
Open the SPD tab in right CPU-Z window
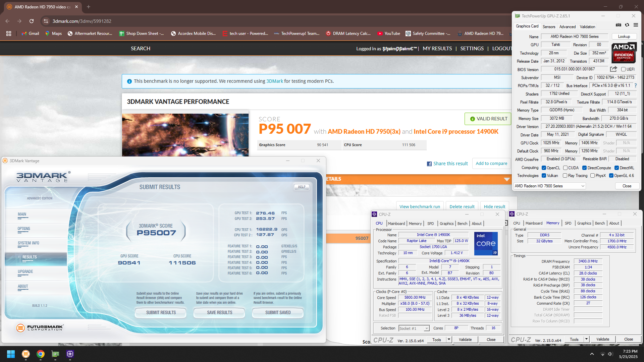pos(568,223)
